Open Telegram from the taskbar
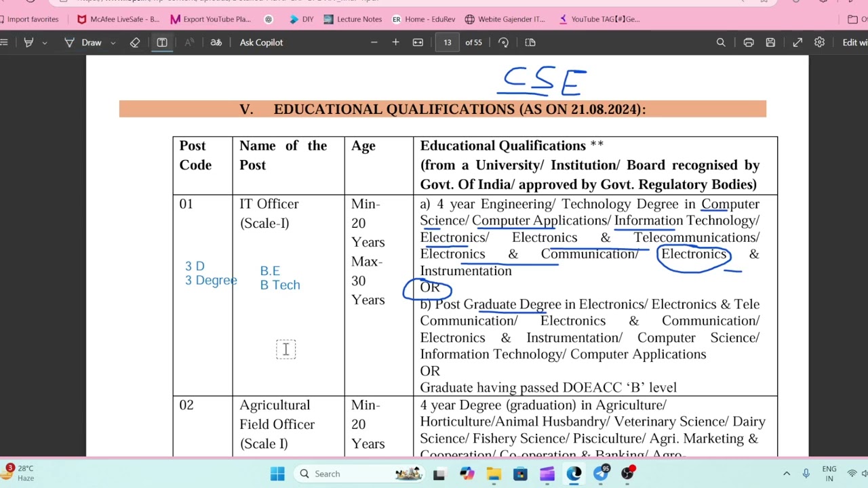 601,474
